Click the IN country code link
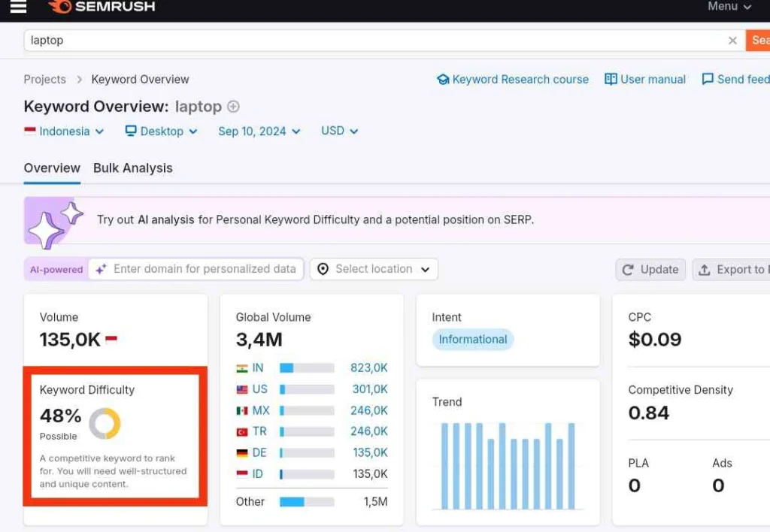This screenshot has height=532, width=770. coord(258,368)
